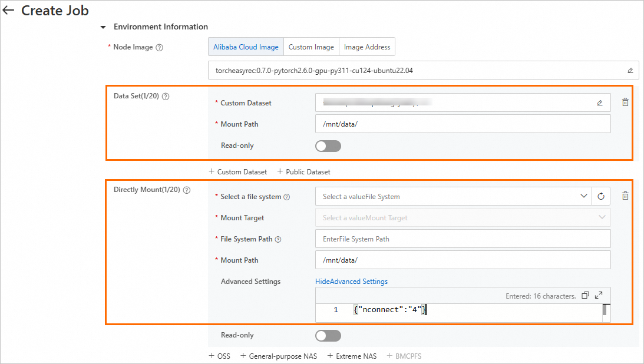Click the edit pencil in the node image field

(630, 71)
